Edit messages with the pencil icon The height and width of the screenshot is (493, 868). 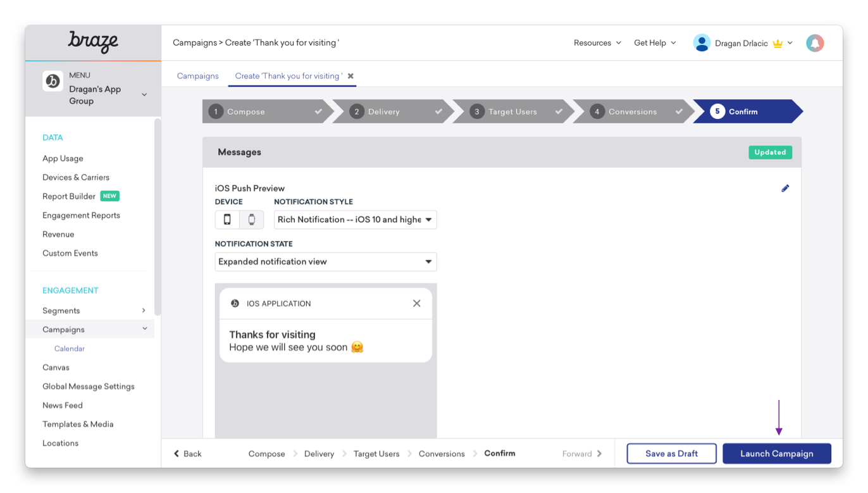(785, 188)
